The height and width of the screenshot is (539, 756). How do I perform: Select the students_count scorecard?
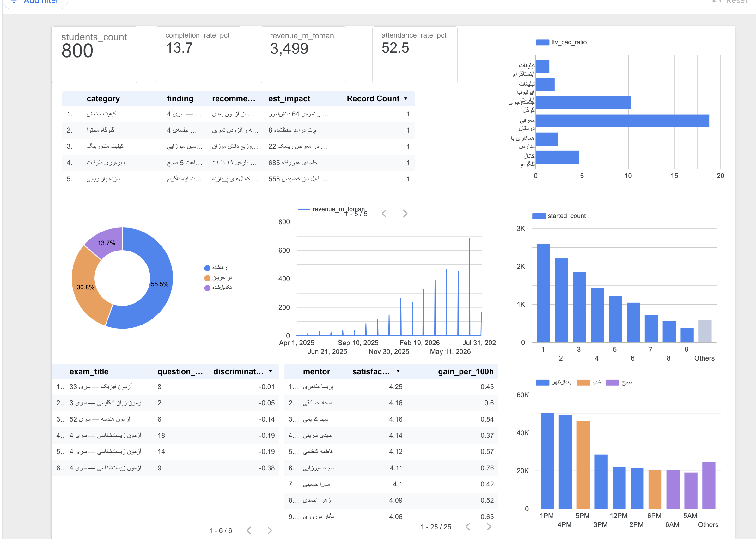click(94, 54)
